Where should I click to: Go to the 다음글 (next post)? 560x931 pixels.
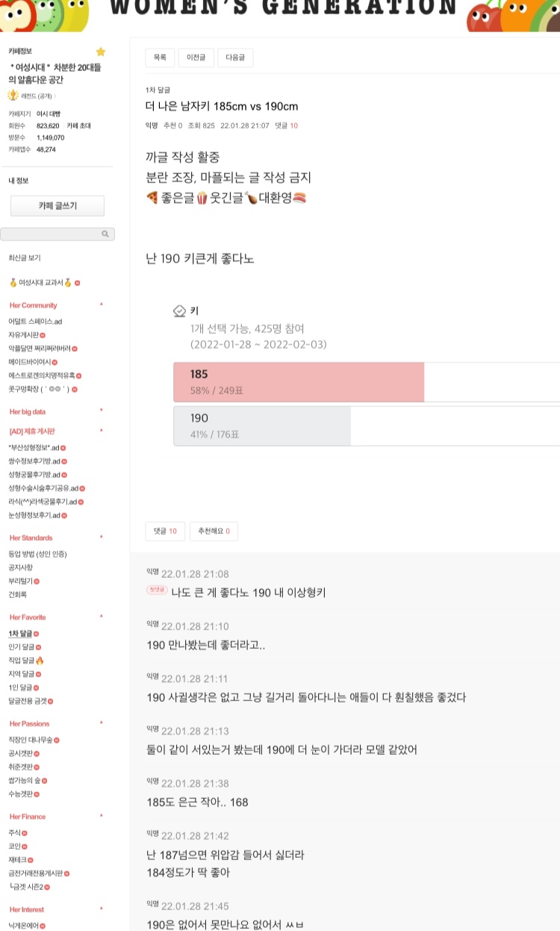(236, 57)
